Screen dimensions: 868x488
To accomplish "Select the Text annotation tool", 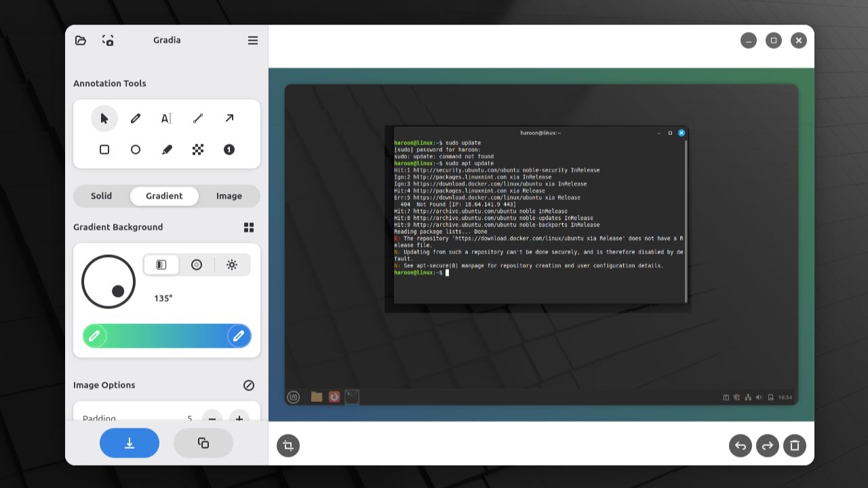I will (167, 118).
